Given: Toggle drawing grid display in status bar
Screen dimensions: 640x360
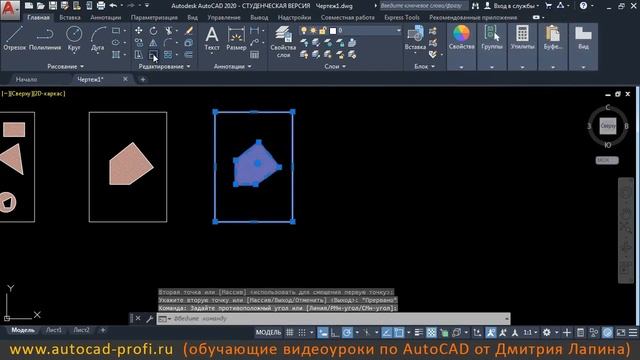Looking at the screenshot, I should [289, 333].
